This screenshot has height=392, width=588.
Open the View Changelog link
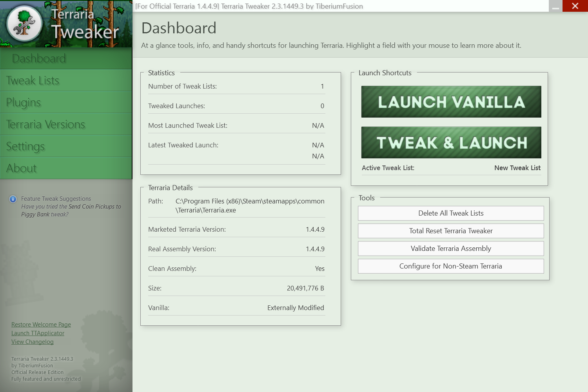(32, 342)
